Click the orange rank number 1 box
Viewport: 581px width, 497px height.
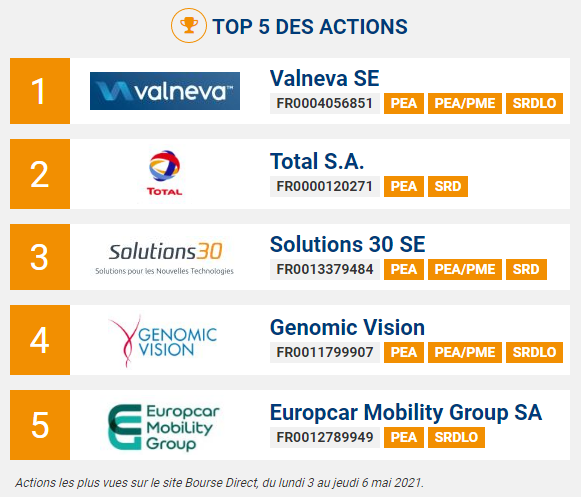pyautogui.click(x=40, y=91)
